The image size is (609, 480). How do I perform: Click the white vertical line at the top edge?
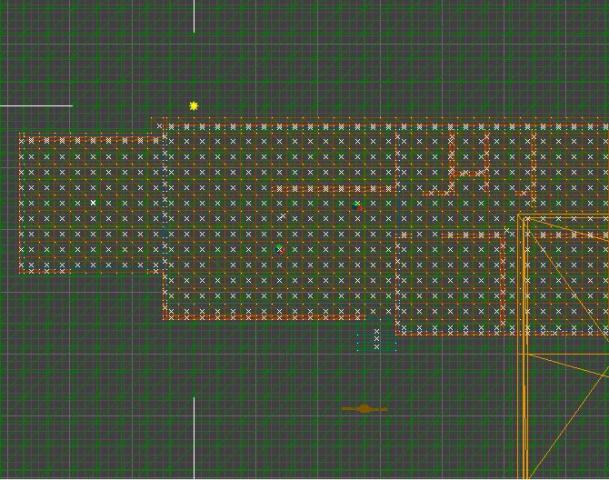194,16
